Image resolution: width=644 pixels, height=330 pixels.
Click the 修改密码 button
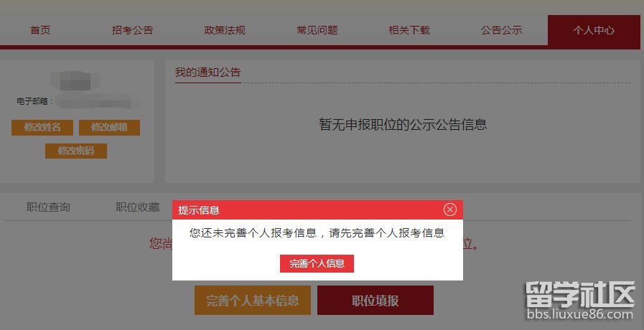[76, 151]
